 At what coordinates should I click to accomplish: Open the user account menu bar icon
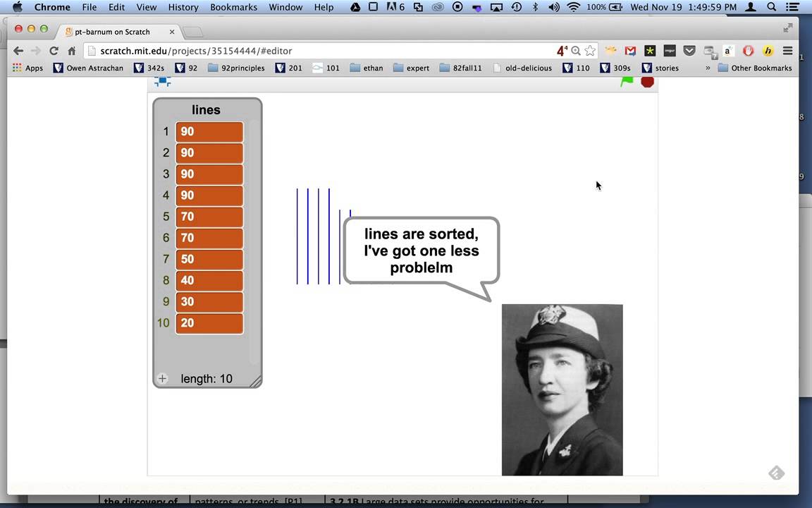(x=751, y=7)
